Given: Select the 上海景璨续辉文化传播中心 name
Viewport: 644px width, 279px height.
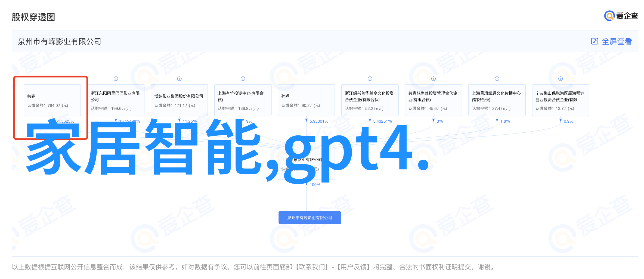Looking at the screenshot, I should tap(496, 97).
